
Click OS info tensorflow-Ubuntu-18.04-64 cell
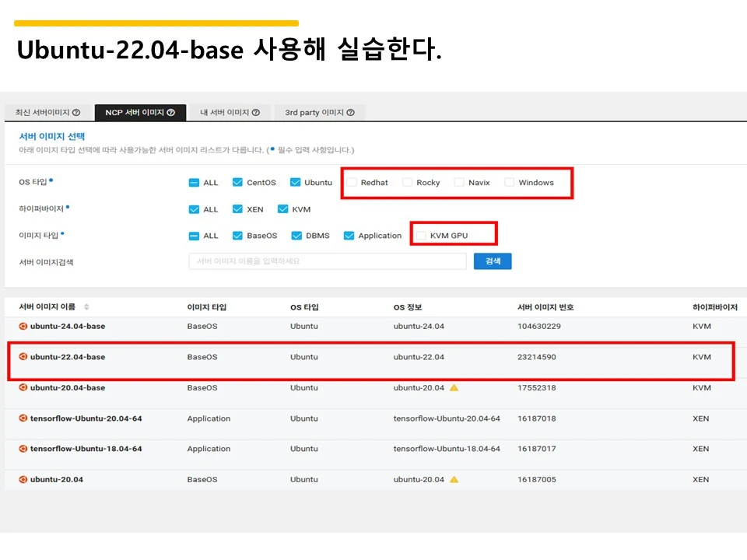(x=447, y=449)
